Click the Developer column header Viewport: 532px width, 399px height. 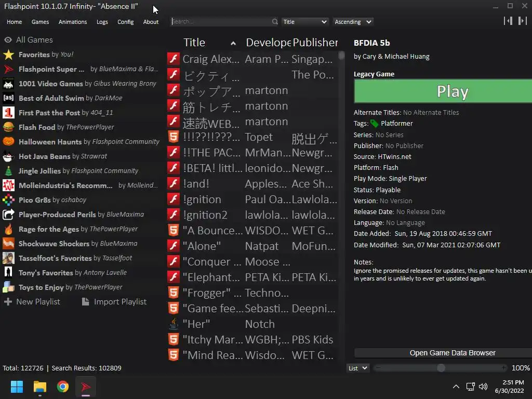[268, 43]
